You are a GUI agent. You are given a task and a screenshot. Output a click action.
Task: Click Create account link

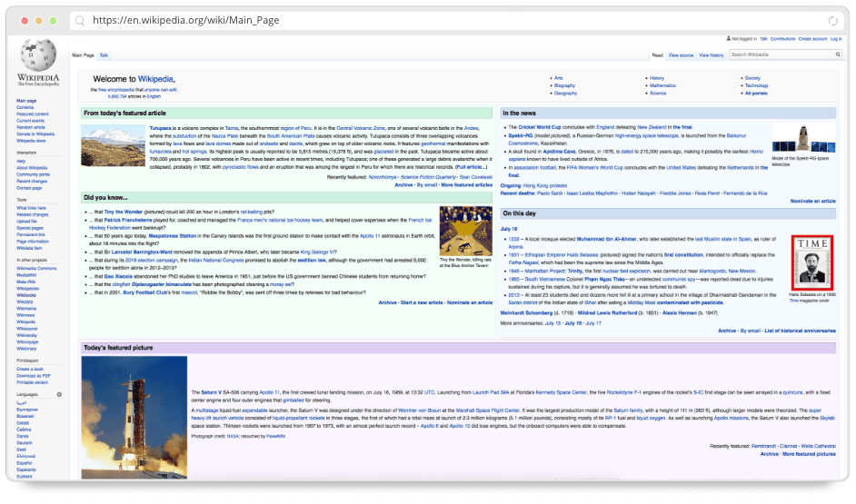[x=812, y=39]
